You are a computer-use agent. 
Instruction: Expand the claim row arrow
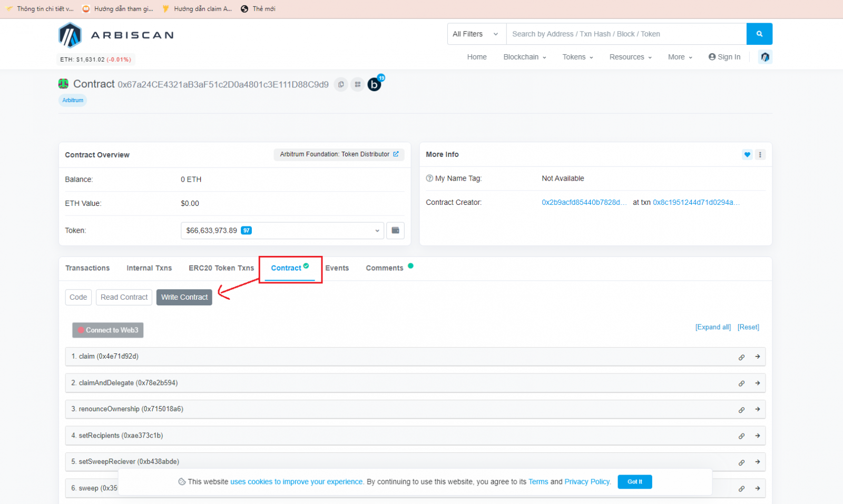(x=758, y=357)
